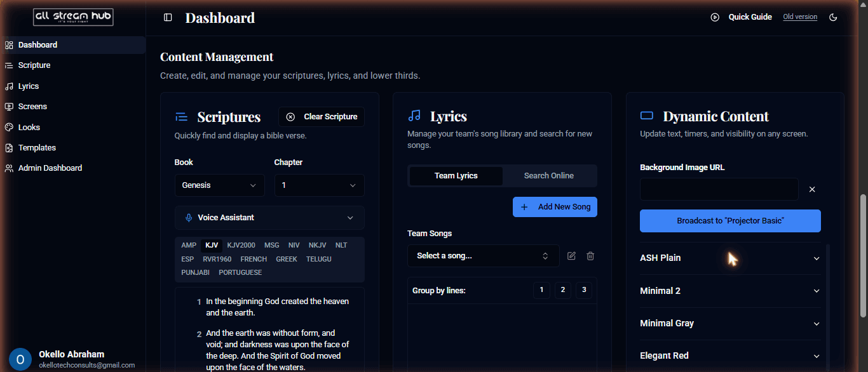Click the Voice Assistant microphone icon

189,218
